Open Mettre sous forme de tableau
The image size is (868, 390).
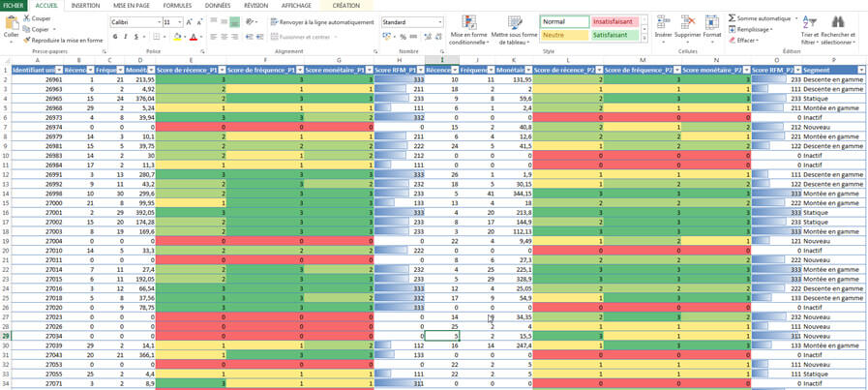pos(514,30)
